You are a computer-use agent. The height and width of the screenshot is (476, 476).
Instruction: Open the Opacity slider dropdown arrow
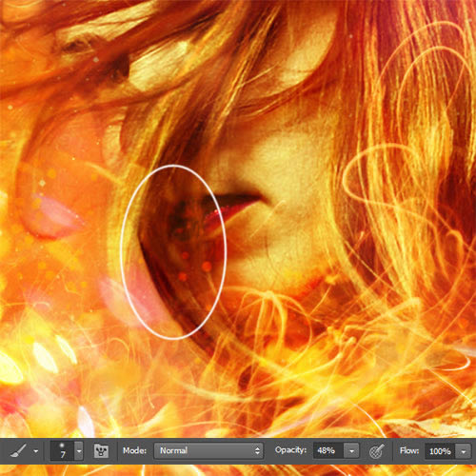[352, 450]
